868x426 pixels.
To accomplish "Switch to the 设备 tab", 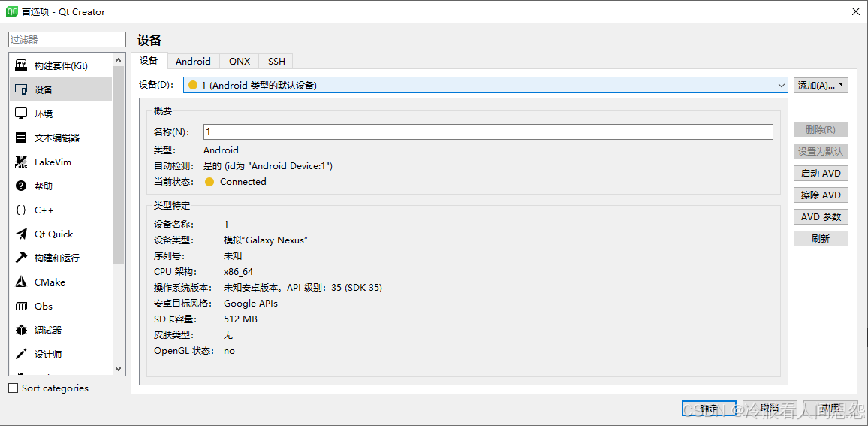I will 149,61.
